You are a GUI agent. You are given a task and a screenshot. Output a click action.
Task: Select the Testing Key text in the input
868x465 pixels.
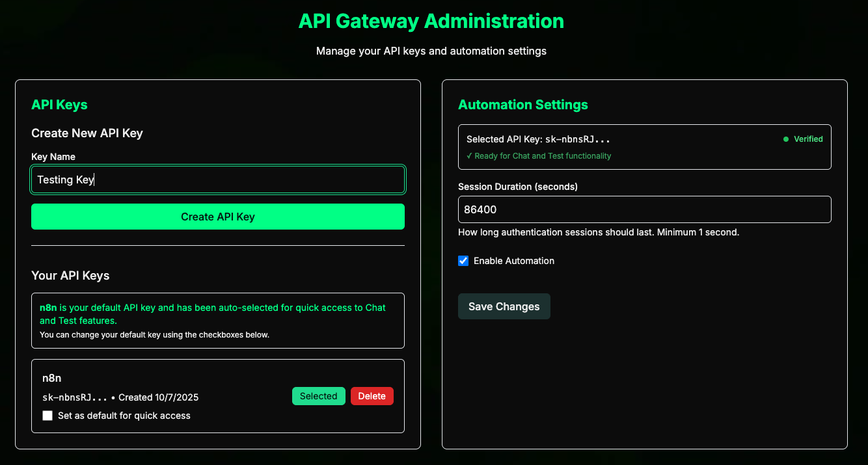point(65,179)
